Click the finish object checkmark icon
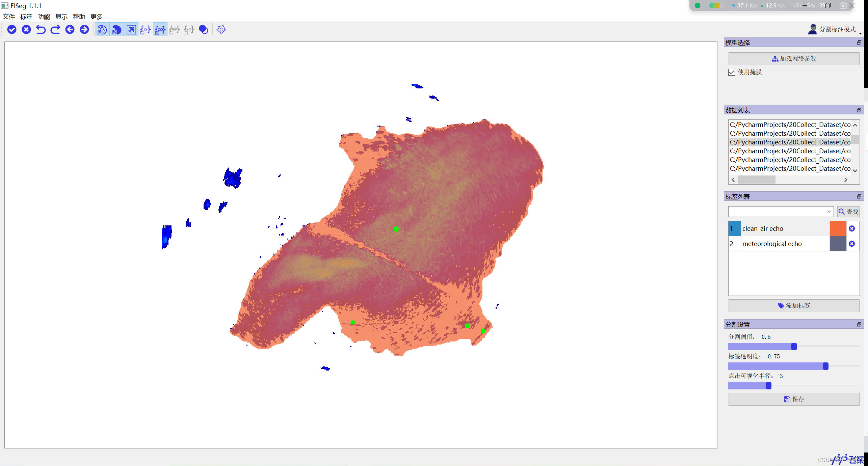Viewport: 868px width, 466px height. click(12, 30)
